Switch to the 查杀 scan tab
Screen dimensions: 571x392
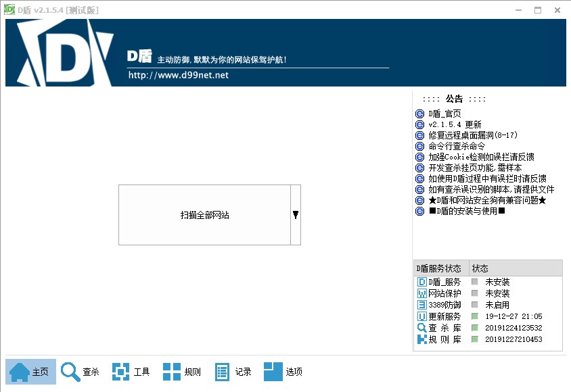80,372
